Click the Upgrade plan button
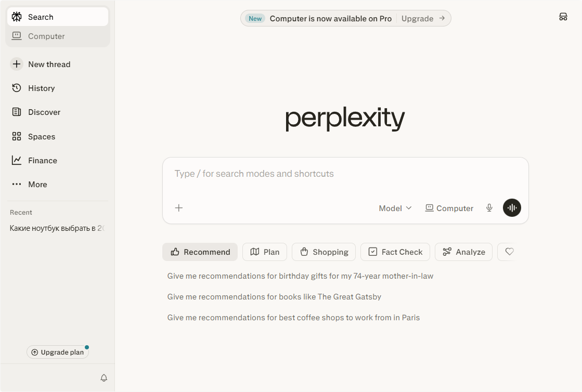The image size is (582, 392). pos(58,352)
